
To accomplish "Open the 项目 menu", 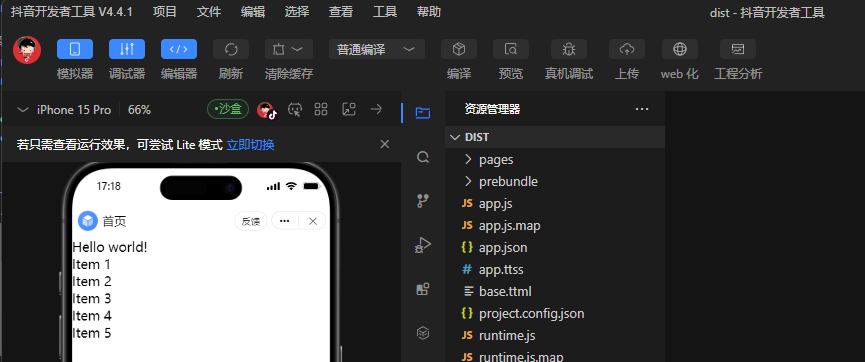I will [x=164, y=12].
